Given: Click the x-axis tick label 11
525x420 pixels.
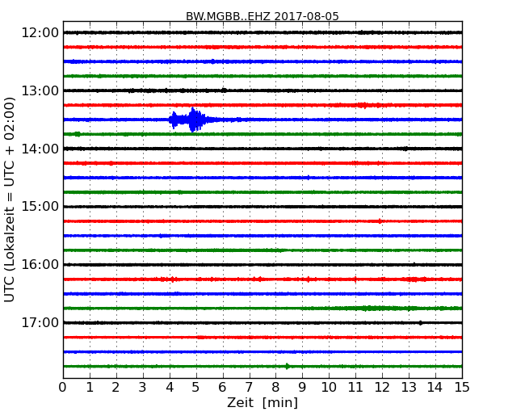Looking at the screenshot, I should point(355,388).
